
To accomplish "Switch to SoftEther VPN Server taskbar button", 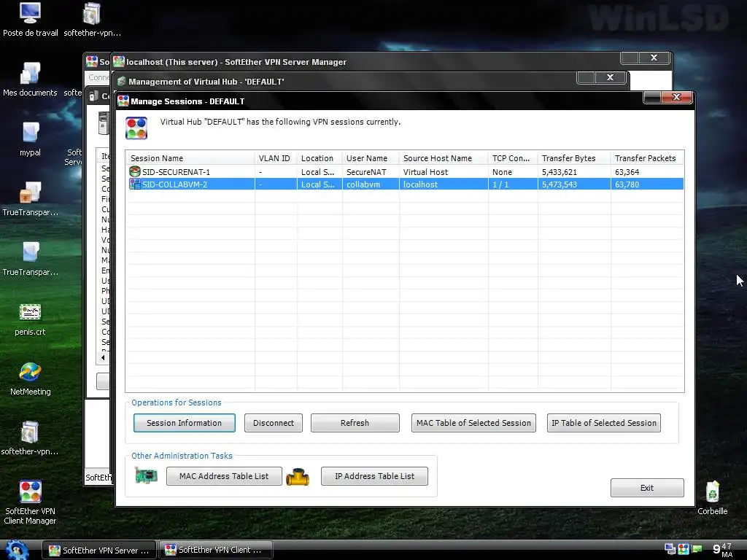I will click(x=99, y=550).
